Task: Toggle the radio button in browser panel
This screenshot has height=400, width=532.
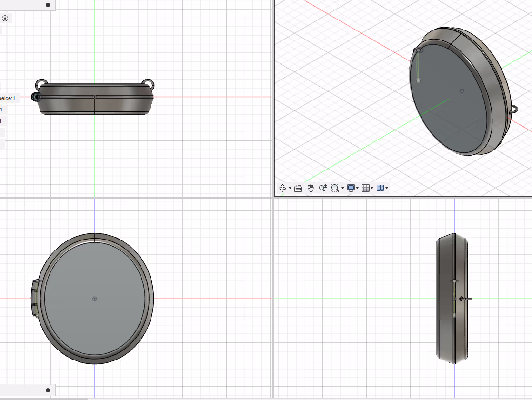Action: click(x=5, y=18)
